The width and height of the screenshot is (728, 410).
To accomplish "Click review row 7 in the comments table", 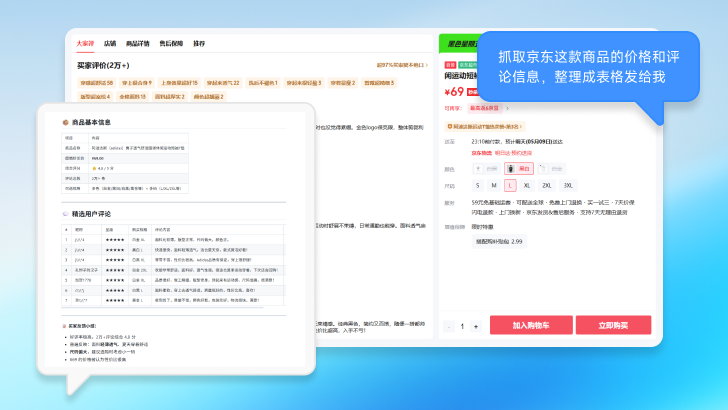I will (173, 300).
